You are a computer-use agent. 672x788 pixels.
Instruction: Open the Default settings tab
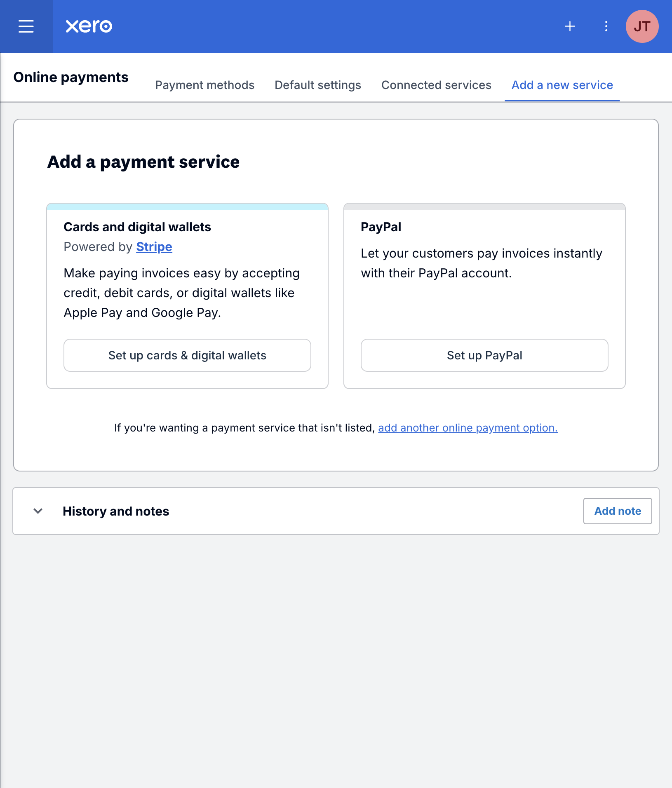pos(317,85)
